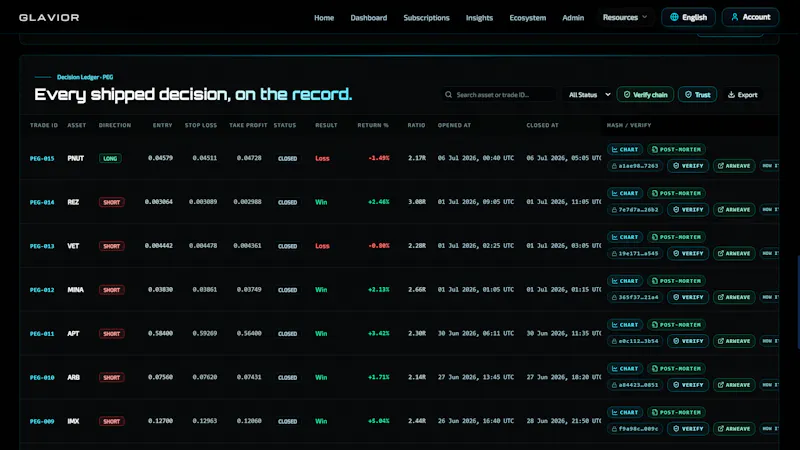The image size is (800, 450).
Task: Open the chart for REZ trade PEG-014
Action: pos(624,193)
